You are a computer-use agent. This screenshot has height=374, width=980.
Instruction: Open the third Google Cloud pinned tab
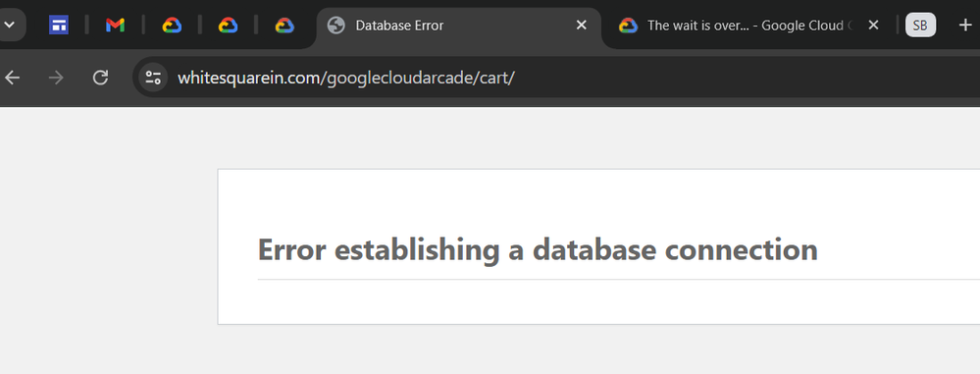[x=284, y=25]
